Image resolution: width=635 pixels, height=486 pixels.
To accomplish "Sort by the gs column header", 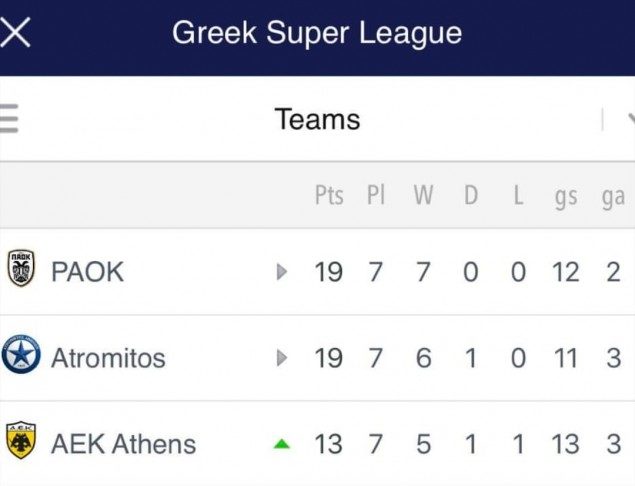I will tap(565, 197).
